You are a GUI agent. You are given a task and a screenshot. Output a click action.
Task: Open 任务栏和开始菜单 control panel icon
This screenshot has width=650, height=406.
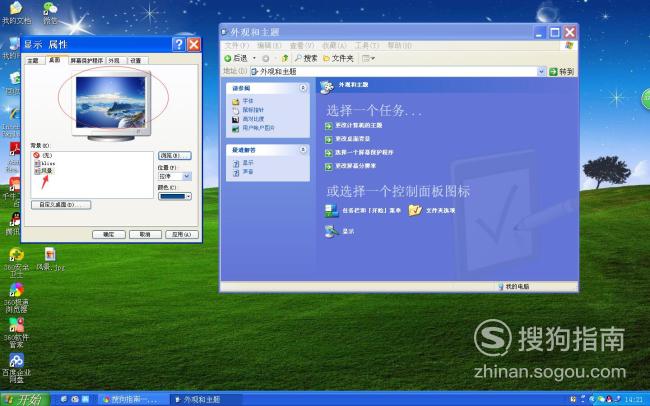click(362, 211)
